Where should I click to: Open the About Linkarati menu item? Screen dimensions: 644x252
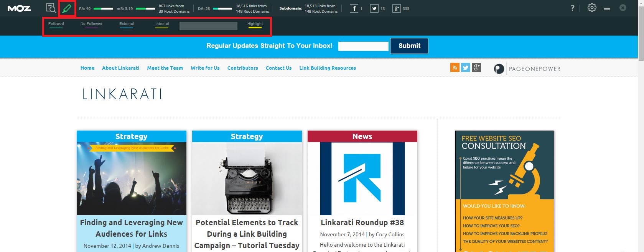coord(120,68)
